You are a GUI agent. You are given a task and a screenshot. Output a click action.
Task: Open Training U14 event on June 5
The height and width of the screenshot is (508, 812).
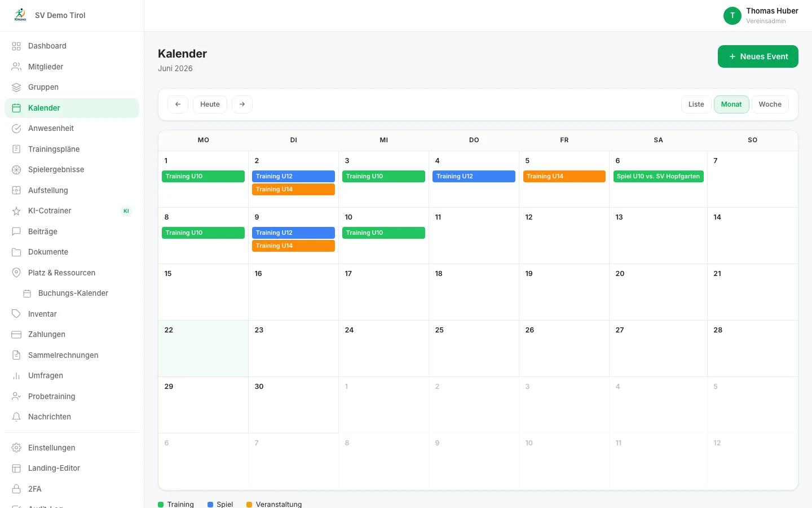[564, 177]
